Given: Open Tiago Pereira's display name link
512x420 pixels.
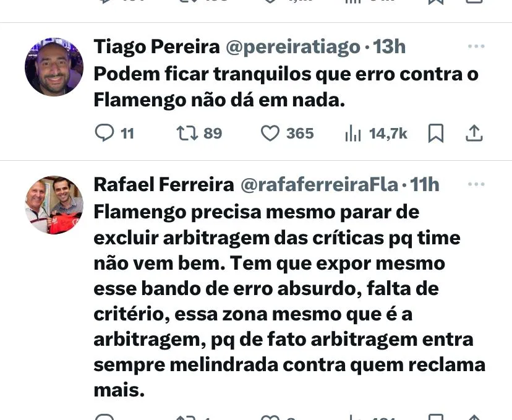Looking at the screenshot, I should coord(156,46).
